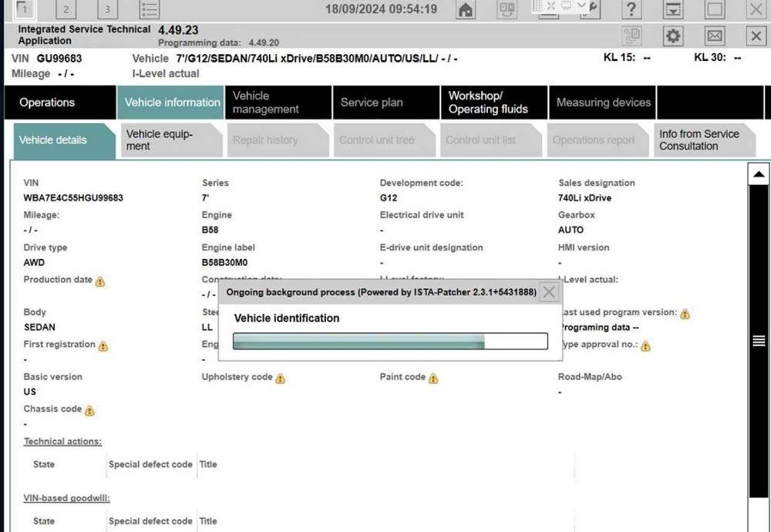Open the Vehicle management tab
This screenshot has width=771, height=532.
pos(279,103)
